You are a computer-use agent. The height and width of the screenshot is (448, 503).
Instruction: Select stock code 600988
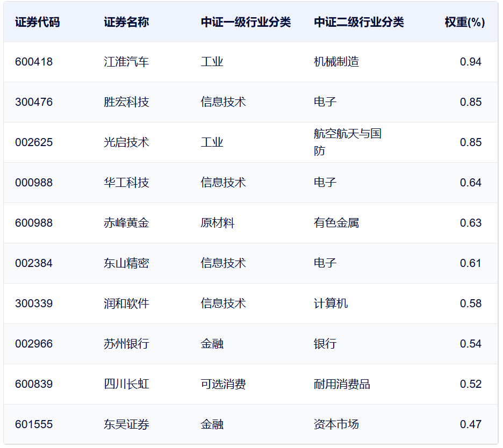tap(34, 223)
